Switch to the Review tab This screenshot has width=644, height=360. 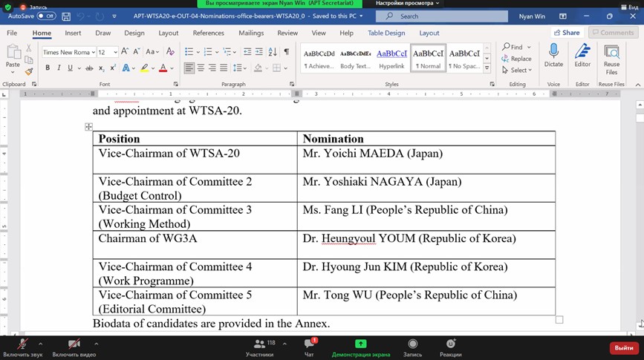(287, 33)
